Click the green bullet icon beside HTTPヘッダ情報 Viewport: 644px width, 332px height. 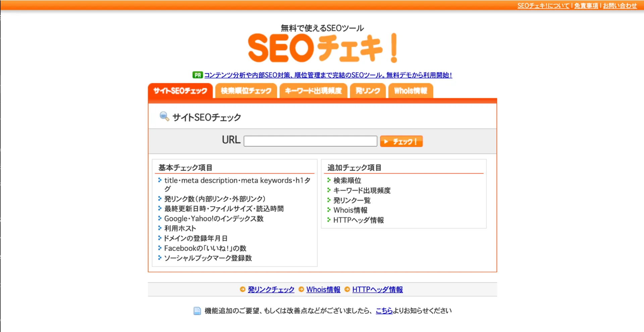pos(329,220)
